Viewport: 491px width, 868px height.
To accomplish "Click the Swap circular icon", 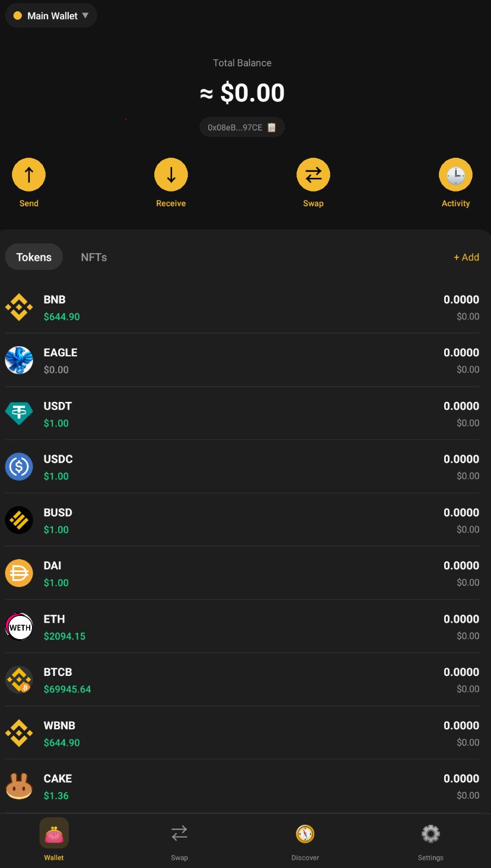I will tap(313, 175).
